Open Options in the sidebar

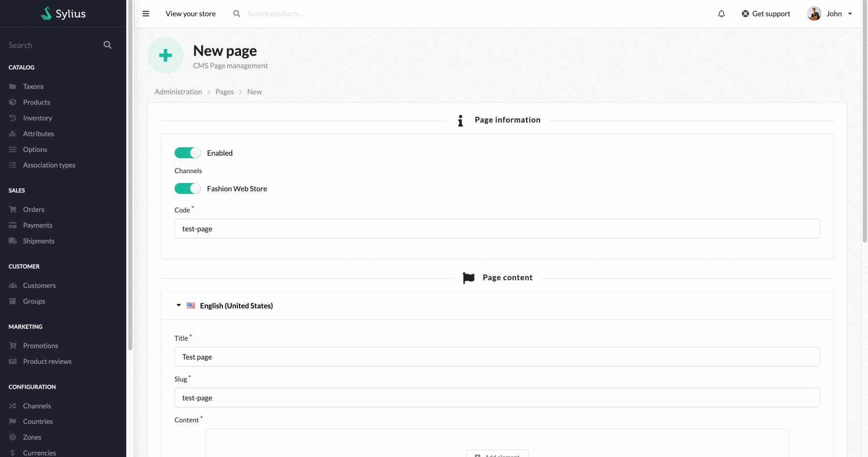[x=35, y=149]
